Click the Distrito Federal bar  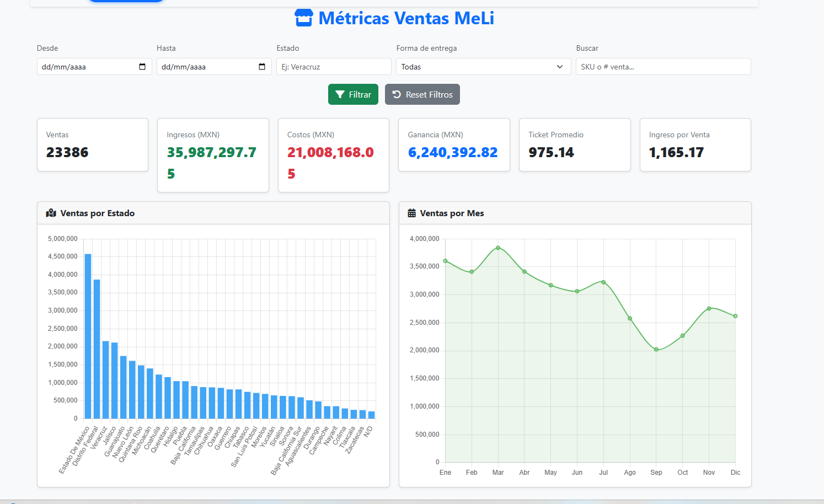pyautogui.click(x=97, y=349)
